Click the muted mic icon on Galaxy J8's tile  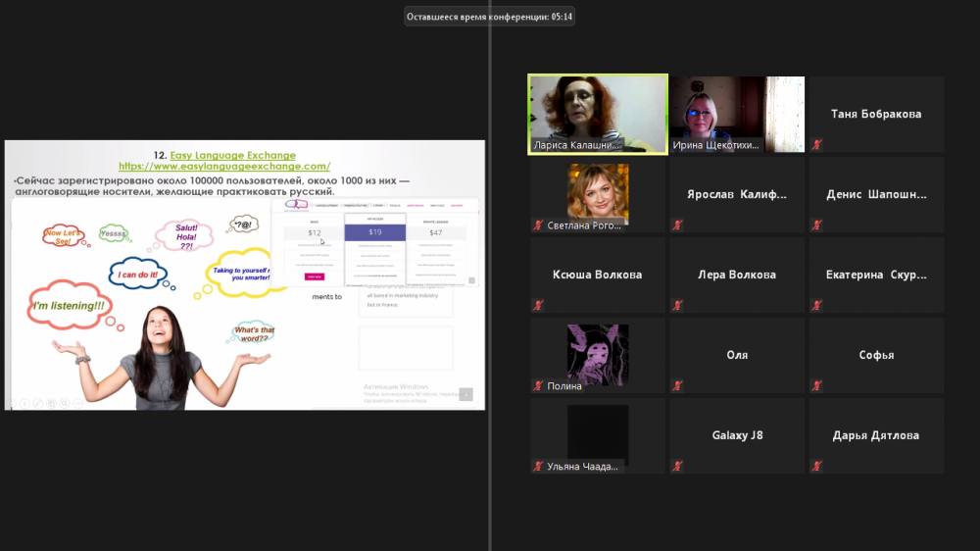(677, 467)
